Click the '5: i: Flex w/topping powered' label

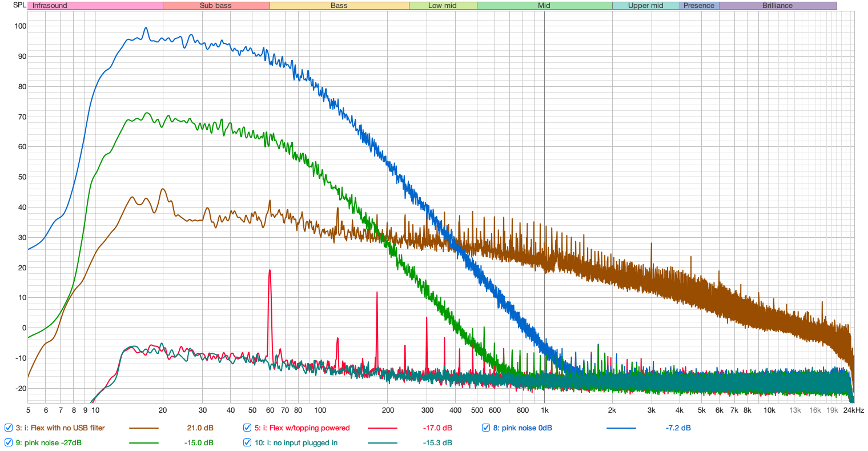[302, 428]
